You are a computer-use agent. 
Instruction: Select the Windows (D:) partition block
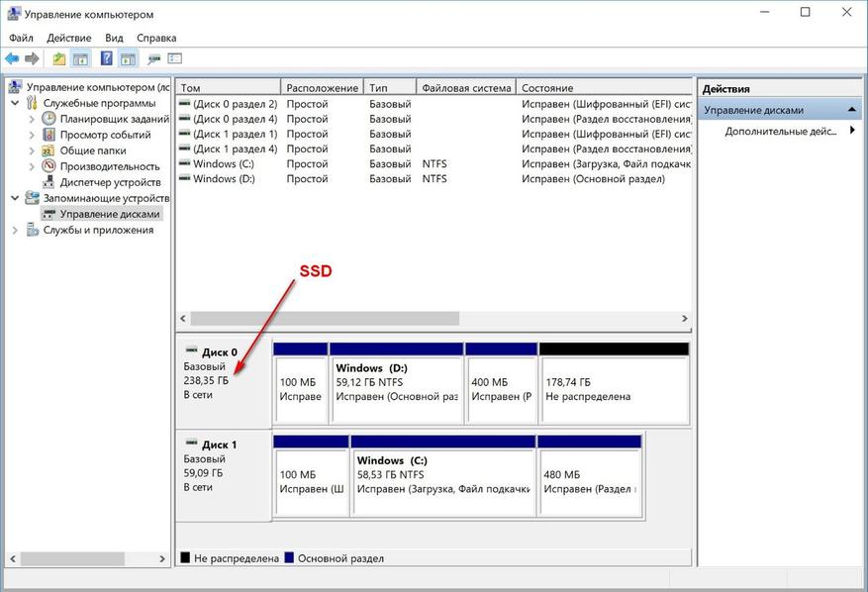click(x=396, y=383)
